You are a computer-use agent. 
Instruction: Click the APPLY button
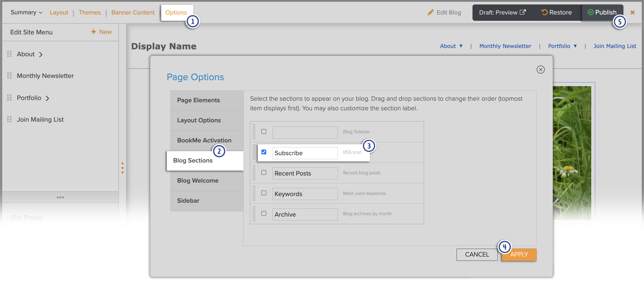(x=519, y=255)
